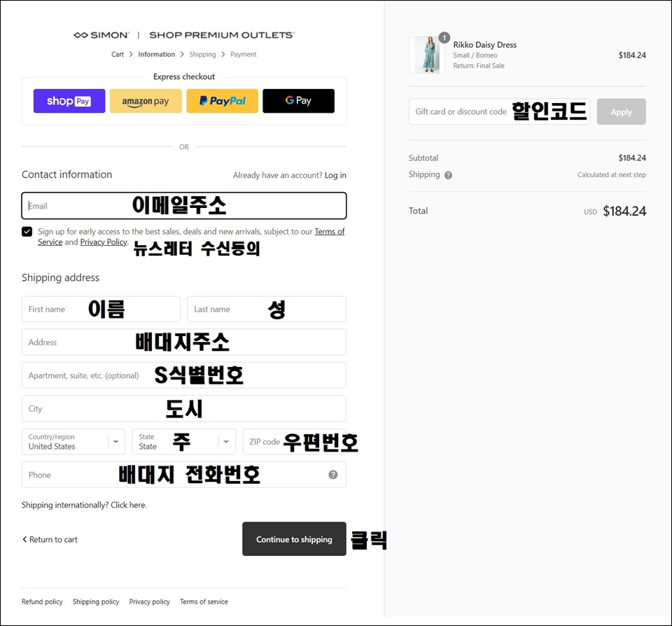Click the Rikko Daisy Dress title
The image size is (672, 626).
(484, 45)
